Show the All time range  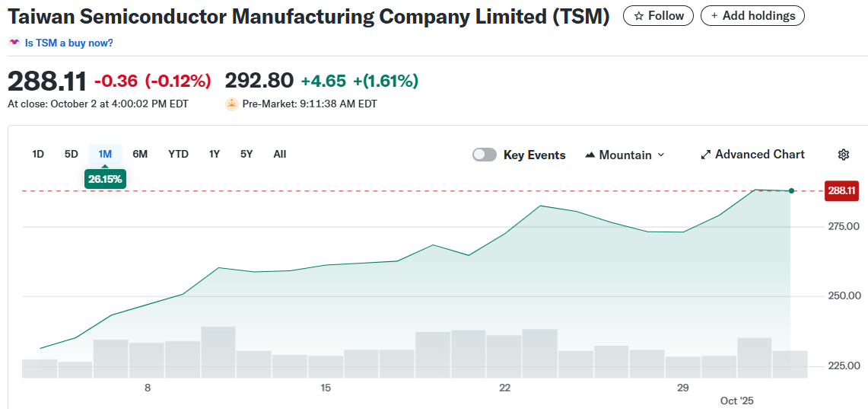click(279, 154)
